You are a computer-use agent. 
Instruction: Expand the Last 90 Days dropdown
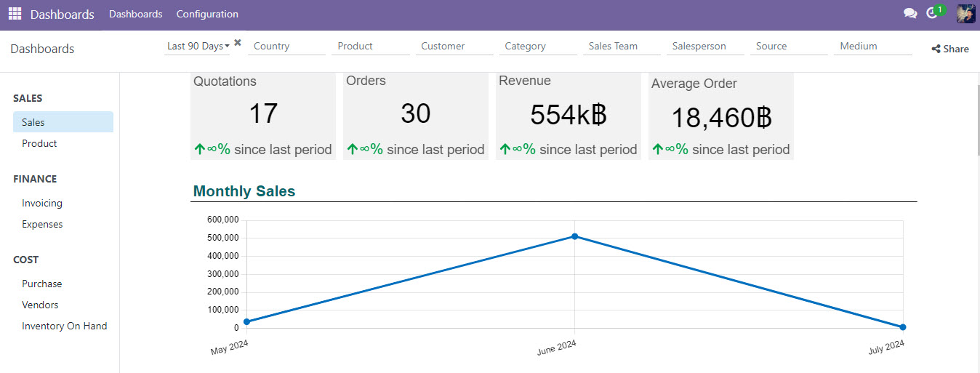tap(198, 46)
